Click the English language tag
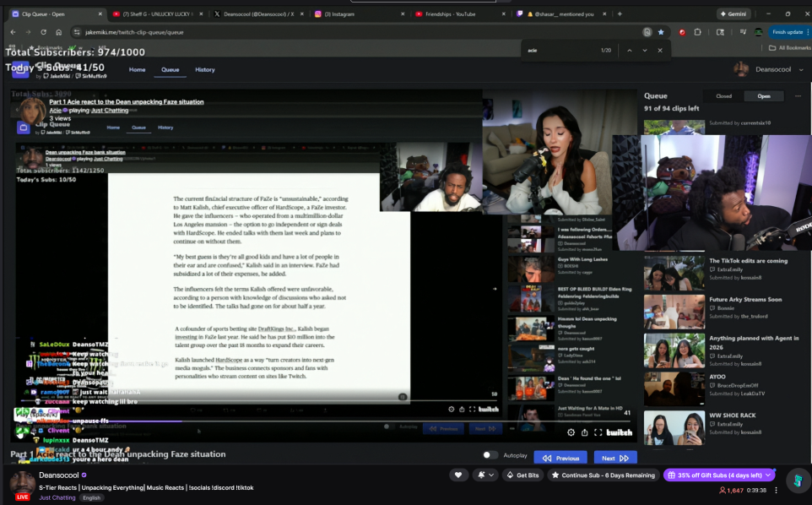Screen dimensions: 812x505 (x=92, y=497)
